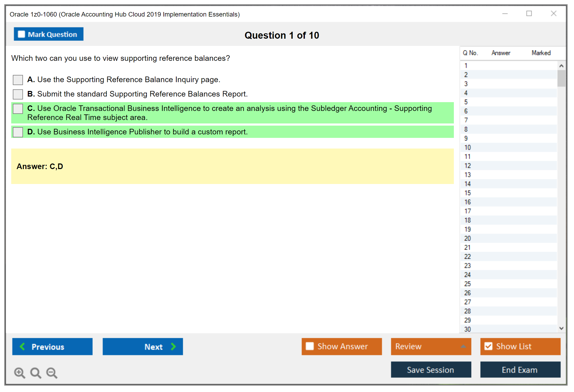
Task: Click the middle magnifying glass search icon
Action: [x=36, y=373]
